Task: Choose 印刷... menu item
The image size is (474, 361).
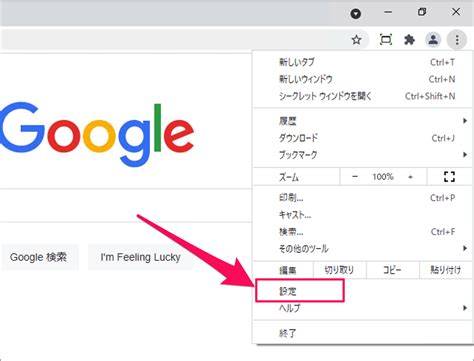Action: coord(362,198)
